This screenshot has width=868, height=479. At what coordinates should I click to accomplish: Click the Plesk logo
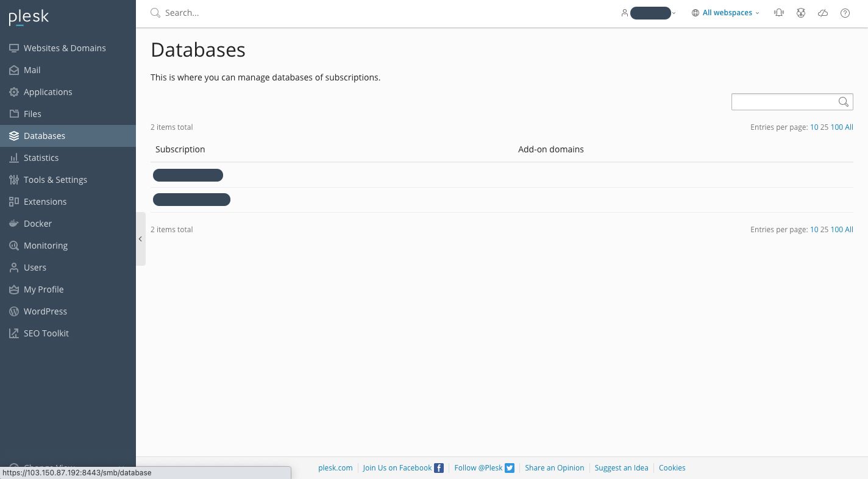tap(29, 18)
